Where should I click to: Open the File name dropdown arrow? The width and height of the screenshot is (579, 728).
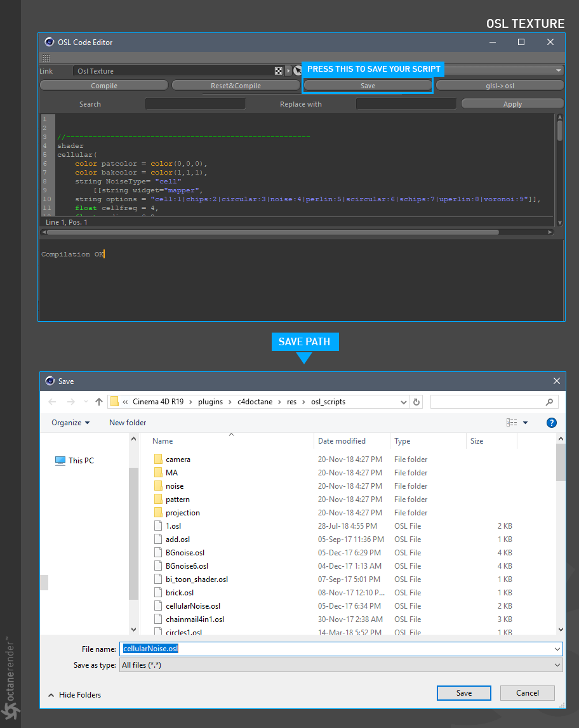point(557,649)
